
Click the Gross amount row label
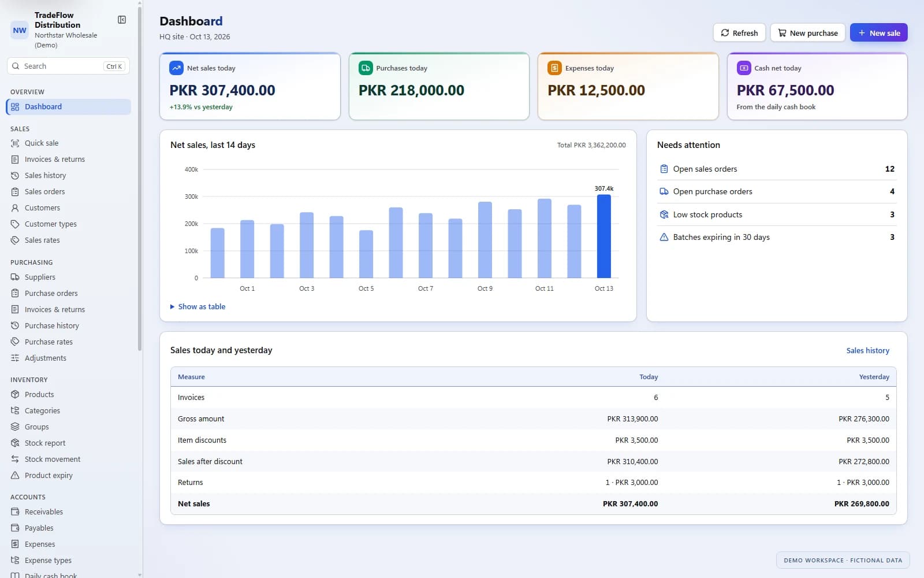click(201, 419)
